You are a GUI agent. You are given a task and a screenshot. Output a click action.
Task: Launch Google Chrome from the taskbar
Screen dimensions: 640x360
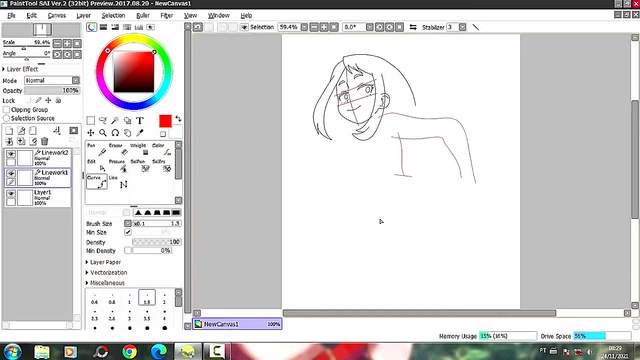(x=130, y=351)
